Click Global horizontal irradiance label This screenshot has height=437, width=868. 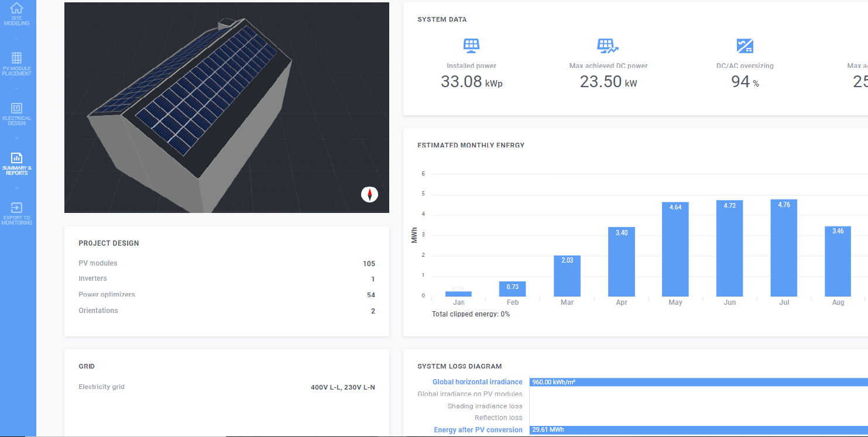tap(477, 382)
